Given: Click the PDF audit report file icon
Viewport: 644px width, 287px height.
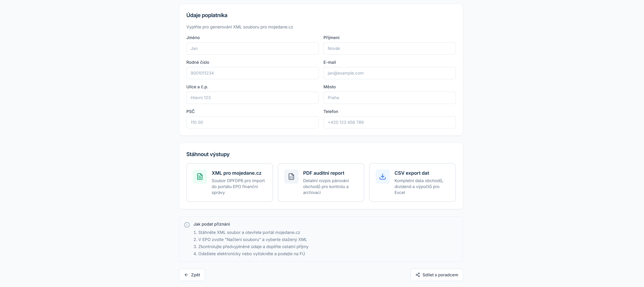Looking at the screenshot, I should coord(291,177).
